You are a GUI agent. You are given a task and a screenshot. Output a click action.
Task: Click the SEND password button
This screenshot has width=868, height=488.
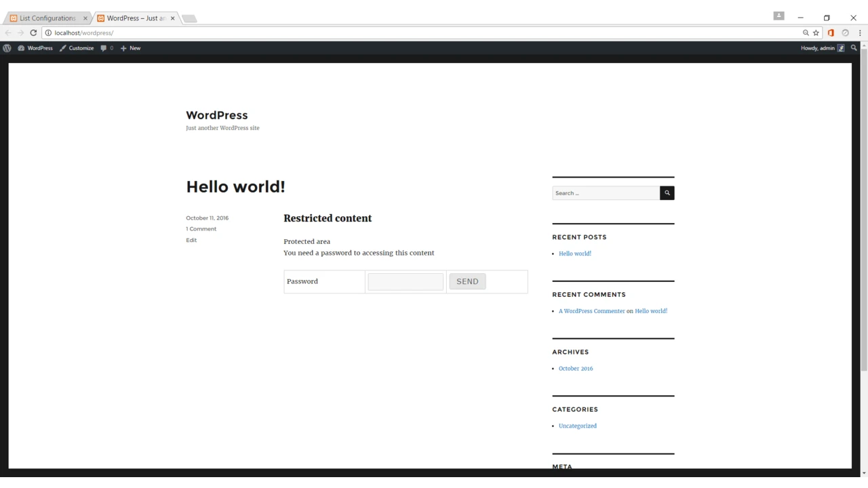click(x=467, y=281)
